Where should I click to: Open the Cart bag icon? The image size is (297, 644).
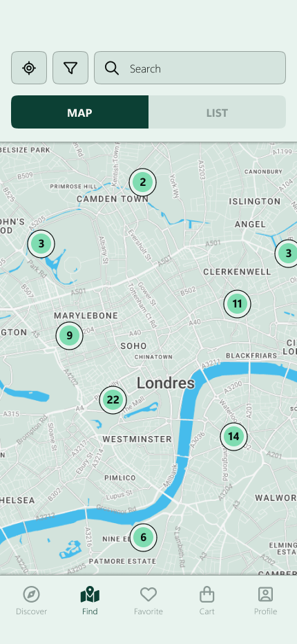(207, 594)
